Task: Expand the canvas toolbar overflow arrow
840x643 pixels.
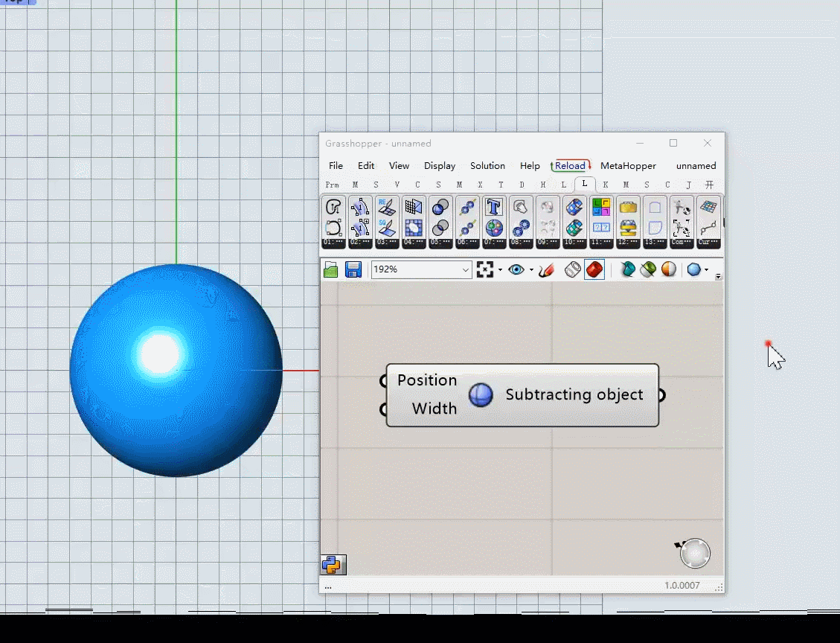Action: pyautogui.click(x=719, y=276)
